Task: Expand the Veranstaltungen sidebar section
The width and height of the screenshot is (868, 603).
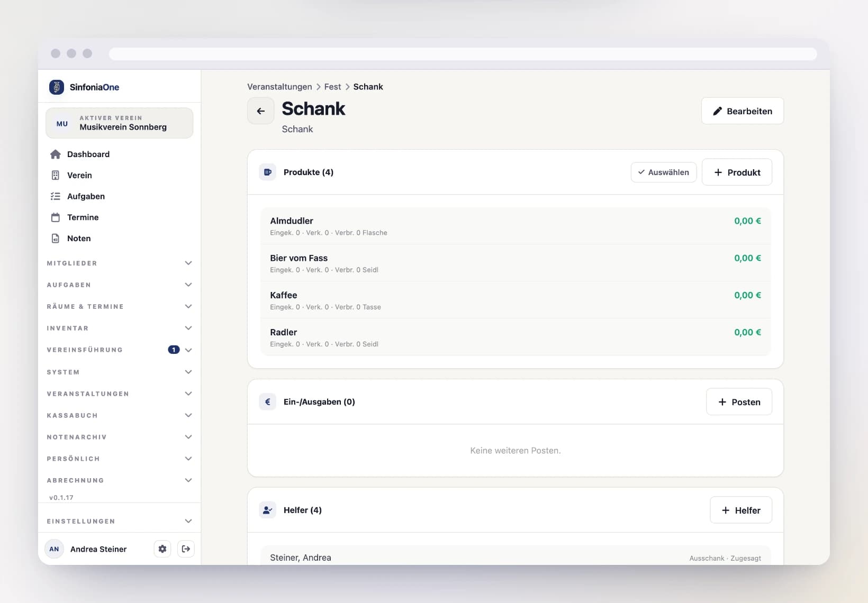Action: pos(119,394)
